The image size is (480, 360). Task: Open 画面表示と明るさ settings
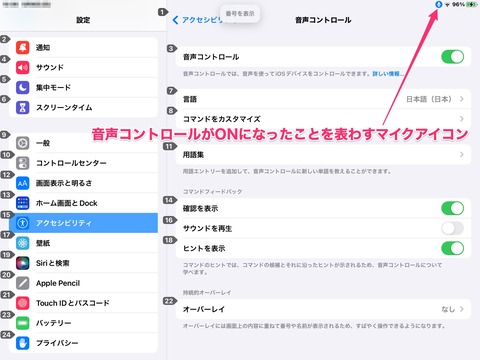[83, 183]
